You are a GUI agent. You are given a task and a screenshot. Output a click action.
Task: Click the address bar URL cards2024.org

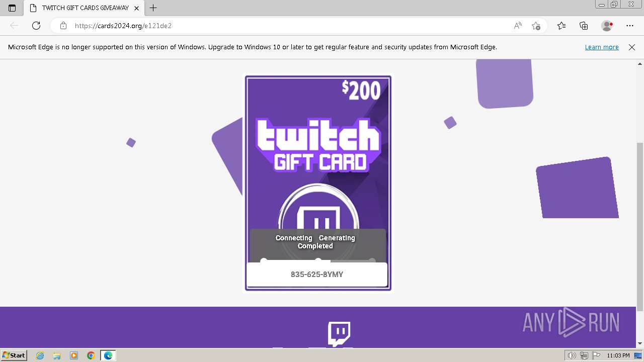[x=123, y=26]
